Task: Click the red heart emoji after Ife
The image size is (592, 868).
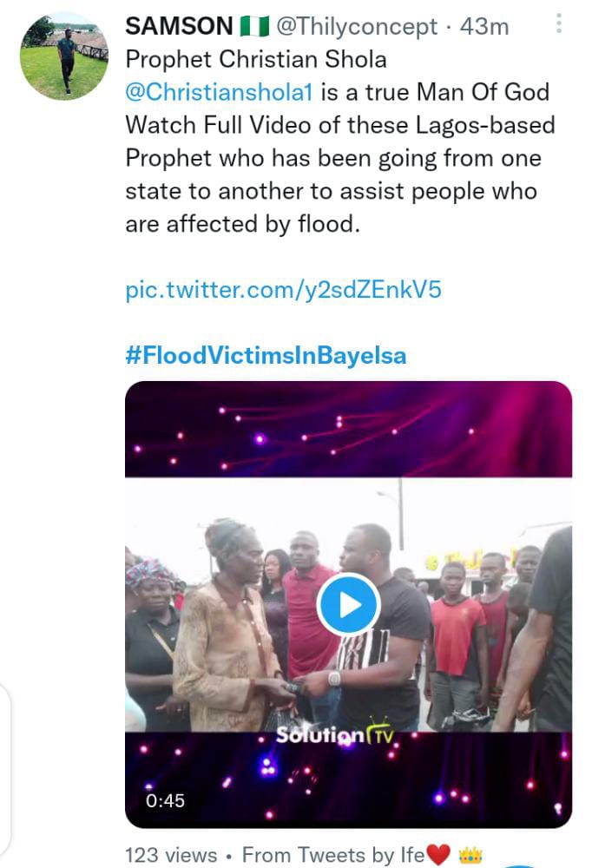Action: (x=439, y=855)
